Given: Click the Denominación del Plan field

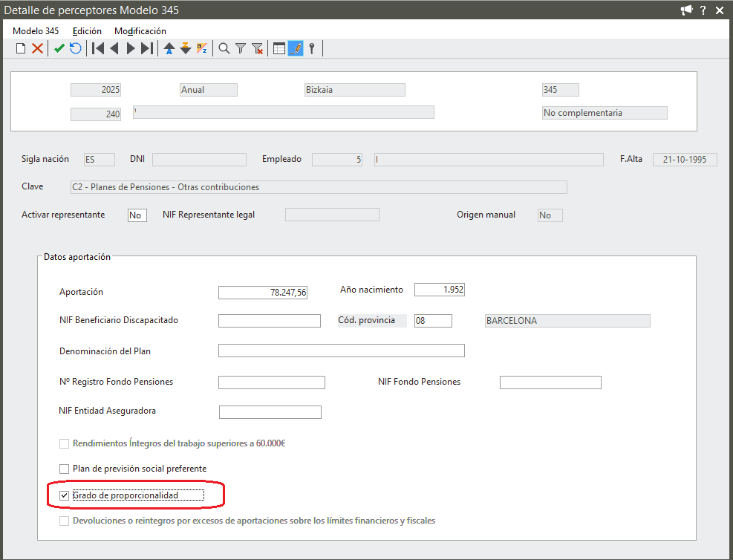Looking at the screenshot, I should click(x=341, y=351).
